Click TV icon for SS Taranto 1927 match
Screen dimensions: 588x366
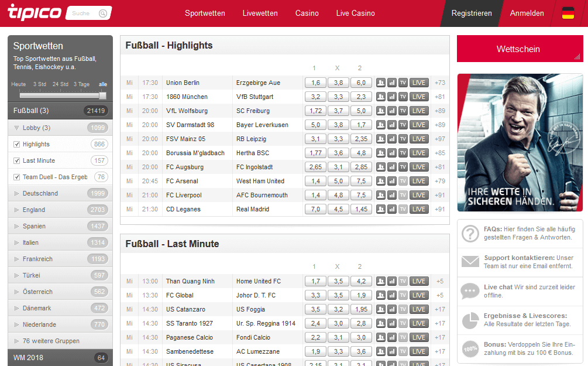point(403,324)
